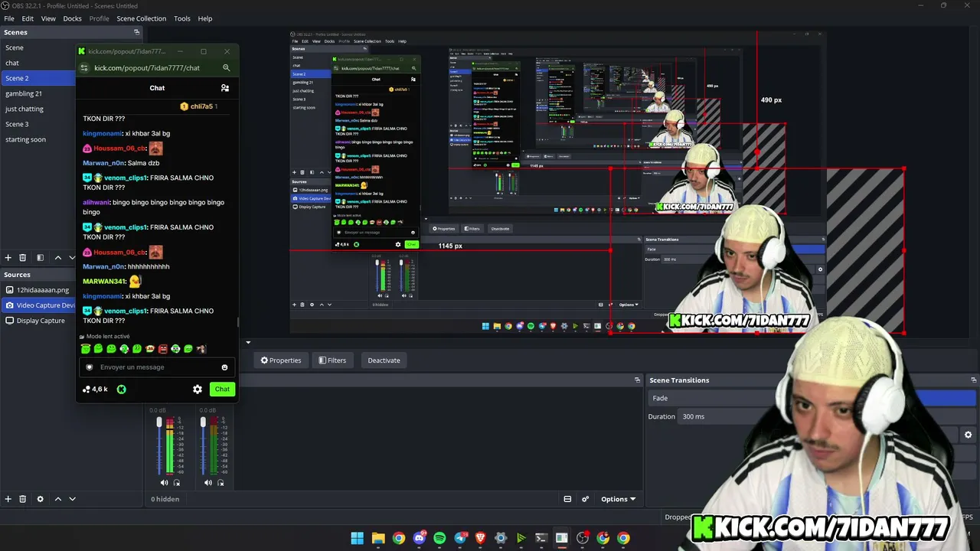Image resolution: width=980 pixels, height=551 pixels.
Task: Mute the right audio mixer channel
Action: [x=207, y=483]
